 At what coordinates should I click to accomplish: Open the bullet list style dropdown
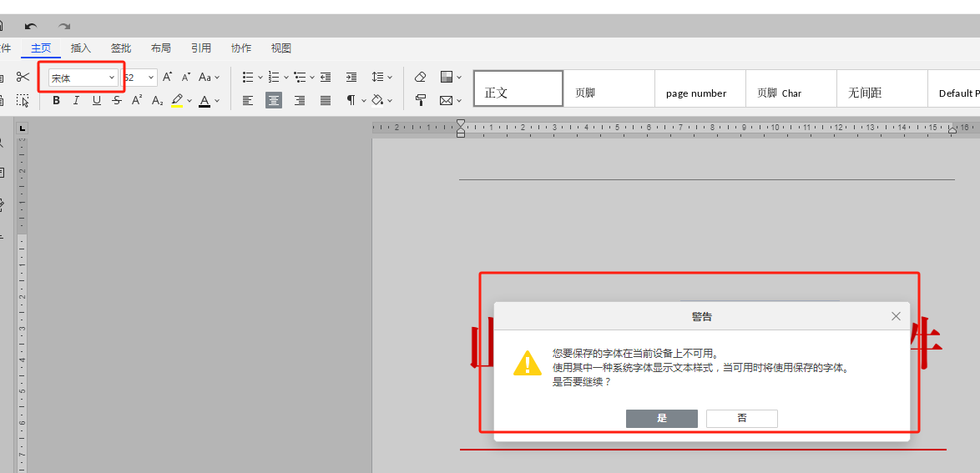(260, 78)
